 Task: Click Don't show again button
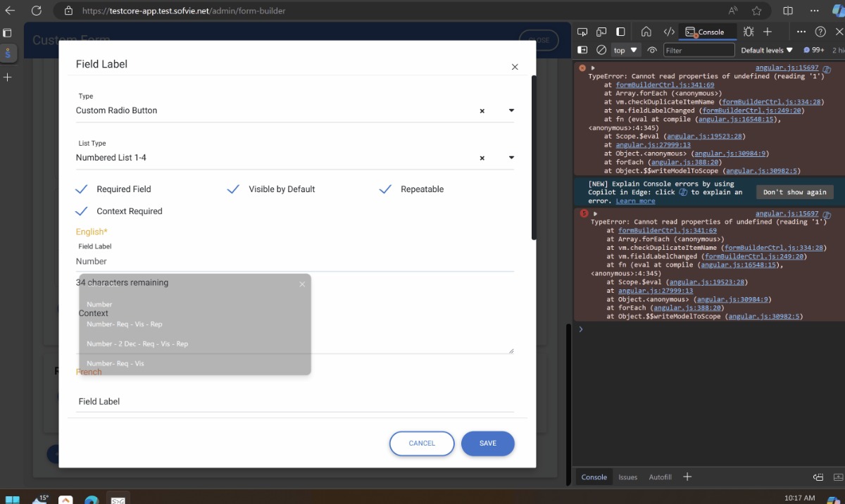[x=794, y=192]
